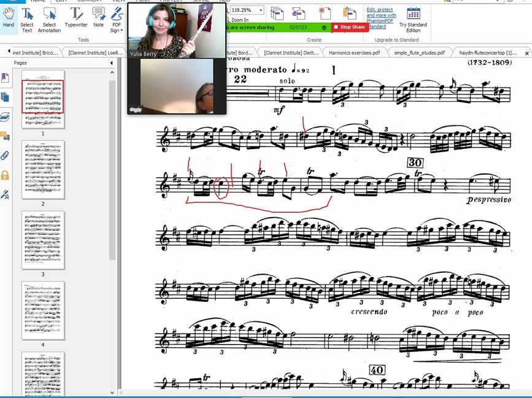
Task: Collapse the Pages panel
Action: coord(111,63)
